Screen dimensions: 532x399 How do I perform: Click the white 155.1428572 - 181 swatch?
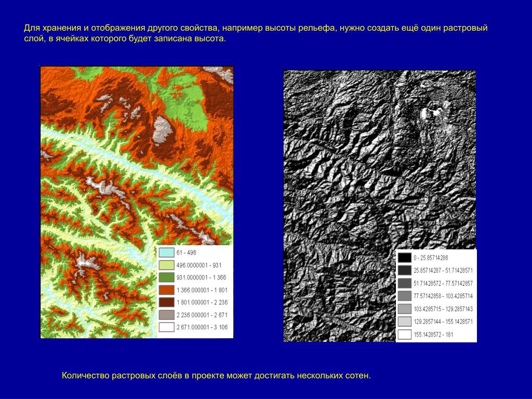tap(404, 335)
